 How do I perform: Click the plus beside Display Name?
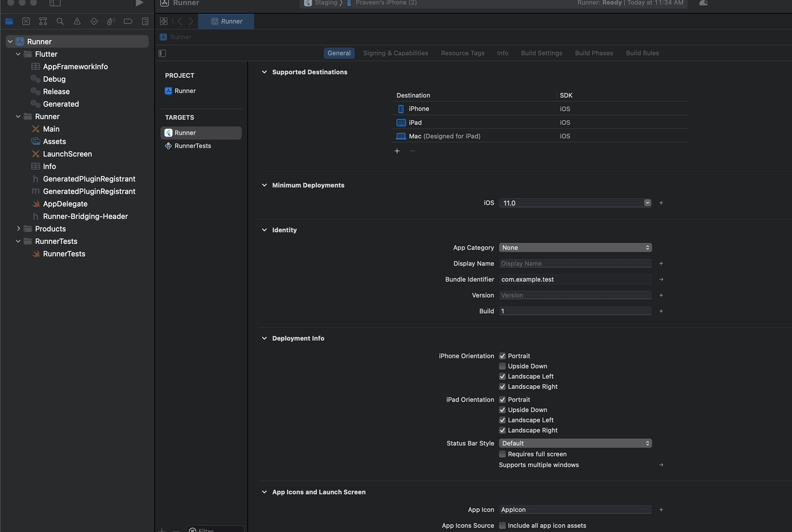(x=661, y=264)
